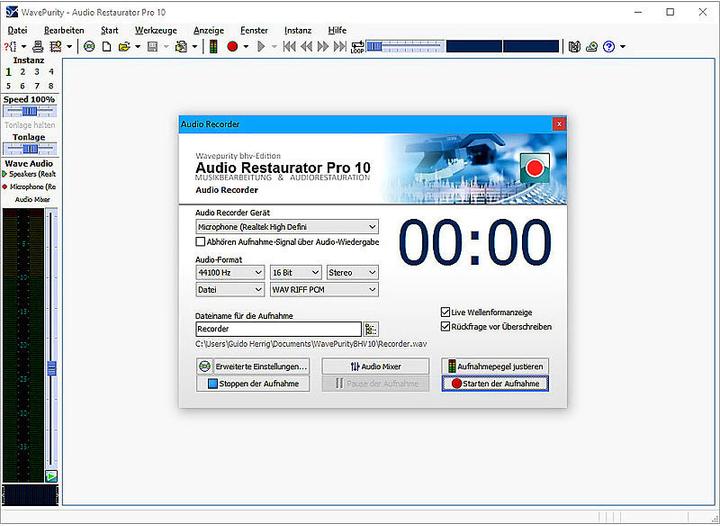
Task: Click the green play icon below level meter
Action: point(51,476)
